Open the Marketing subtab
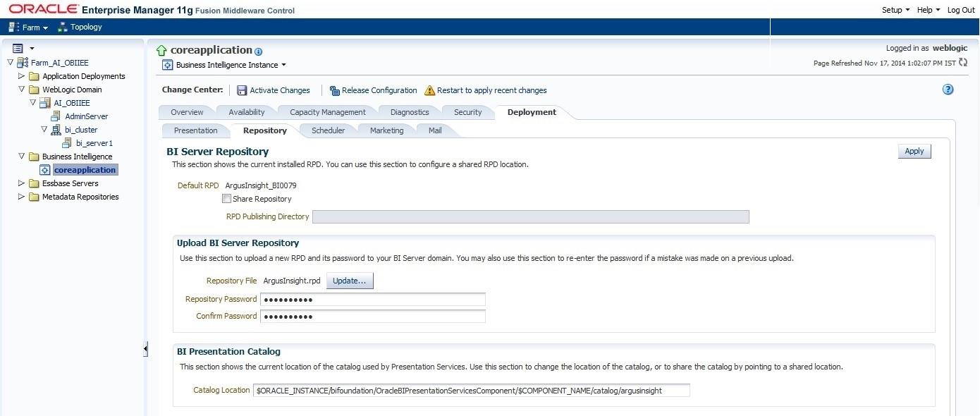Viewport: 980px width, 416px height. [x=387, y=130]
